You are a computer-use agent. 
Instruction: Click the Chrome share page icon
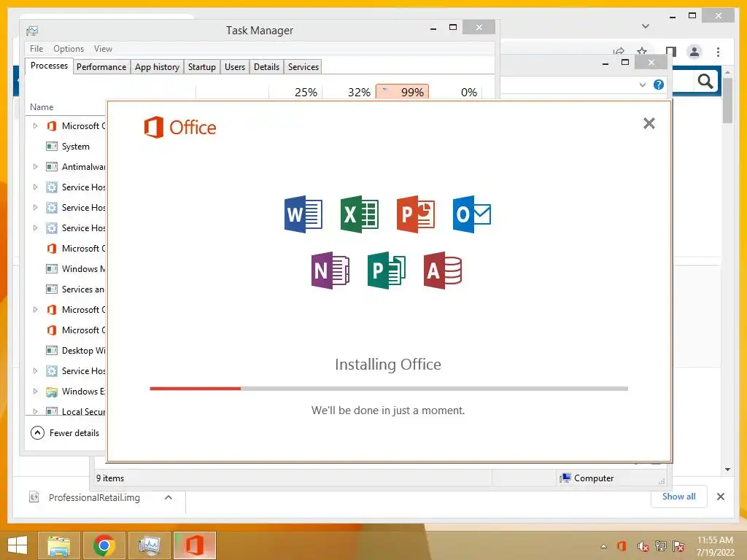click(x=619, y=51)
